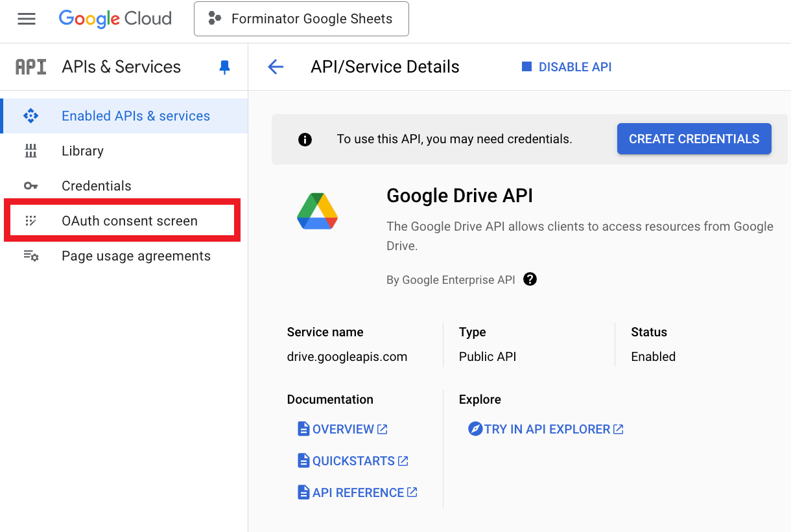Click the document icon beside API REFERENCE

pyautogui.click(x=303, y=492)
